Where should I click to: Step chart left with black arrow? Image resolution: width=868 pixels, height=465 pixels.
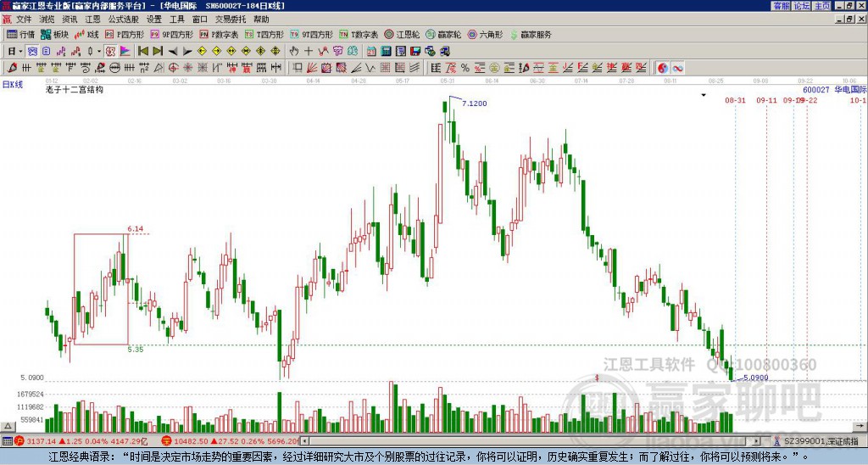(x=172, y=52)
